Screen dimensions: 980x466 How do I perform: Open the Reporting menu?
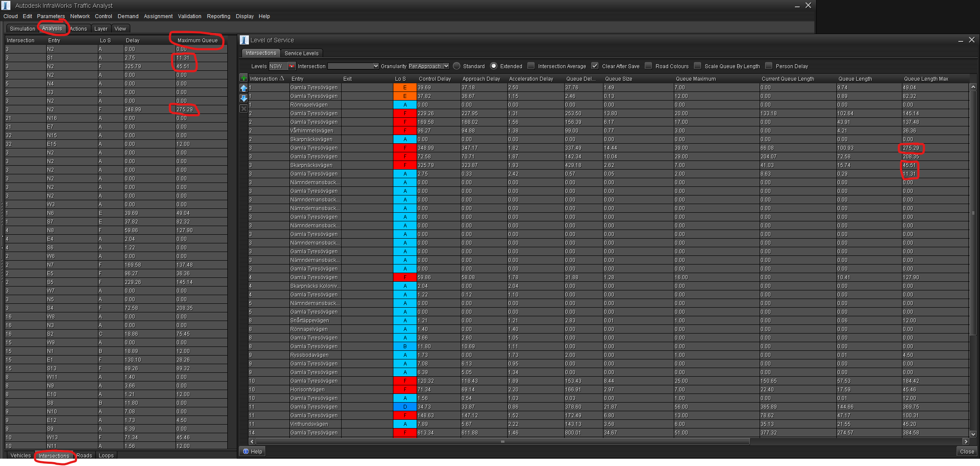[x=218, y=16]
